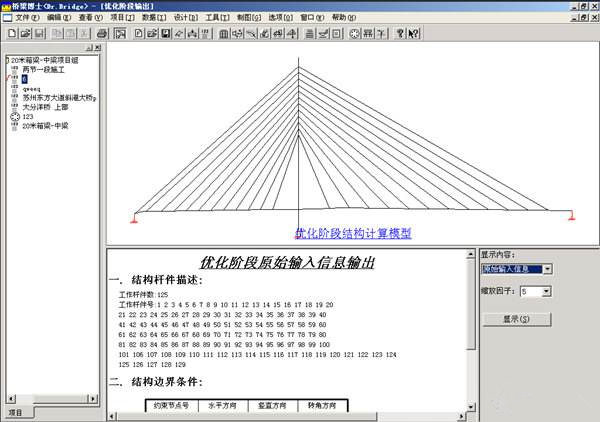Close the project tree panel
This screenshot has height=422, width=600.
(98, 47)
